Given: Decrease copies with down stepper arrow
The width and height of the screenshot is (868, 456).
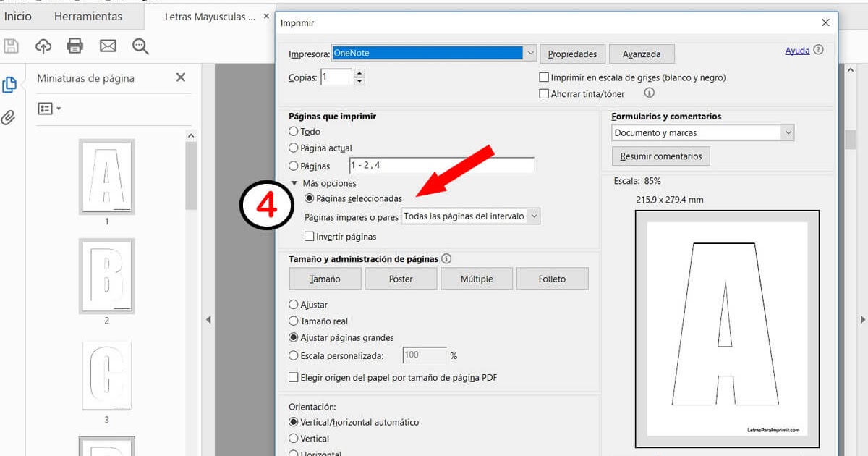Looking at the screenshot, I should click(x=359, y=81).
